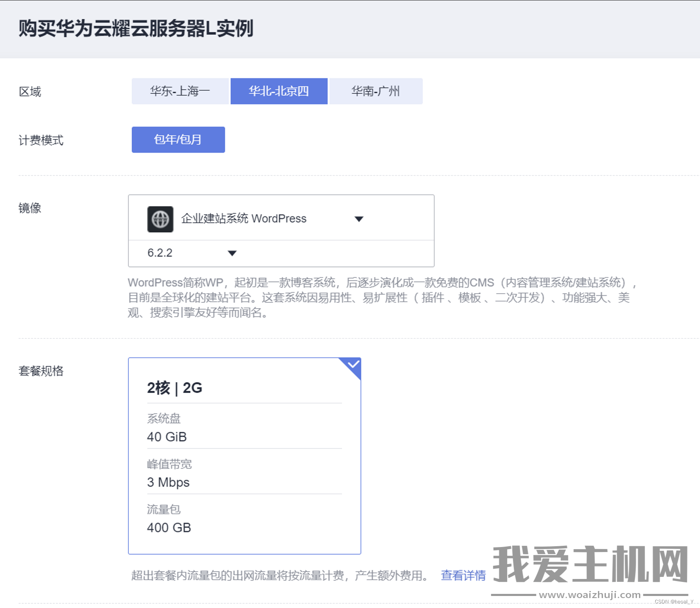Click the 流量包 label in the package card
700x608 pixels.
click(x=164, y=509)
